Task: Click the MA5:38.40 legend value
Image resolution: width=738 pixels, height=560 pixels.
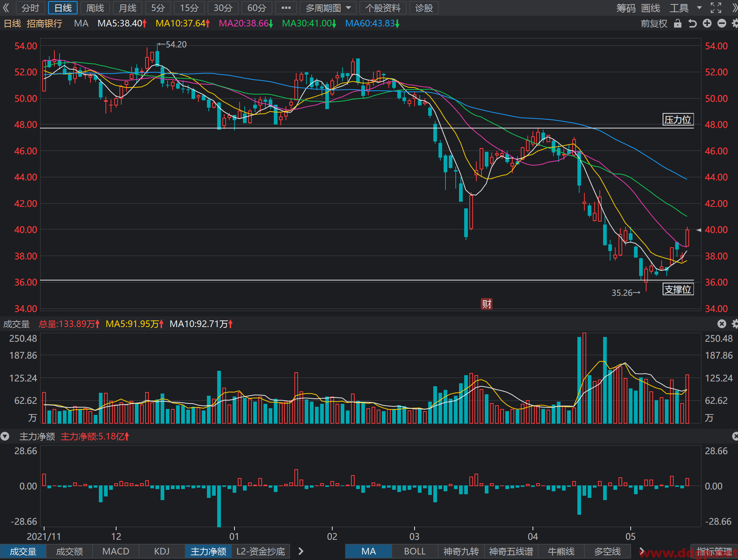Action: click(122, 24)
